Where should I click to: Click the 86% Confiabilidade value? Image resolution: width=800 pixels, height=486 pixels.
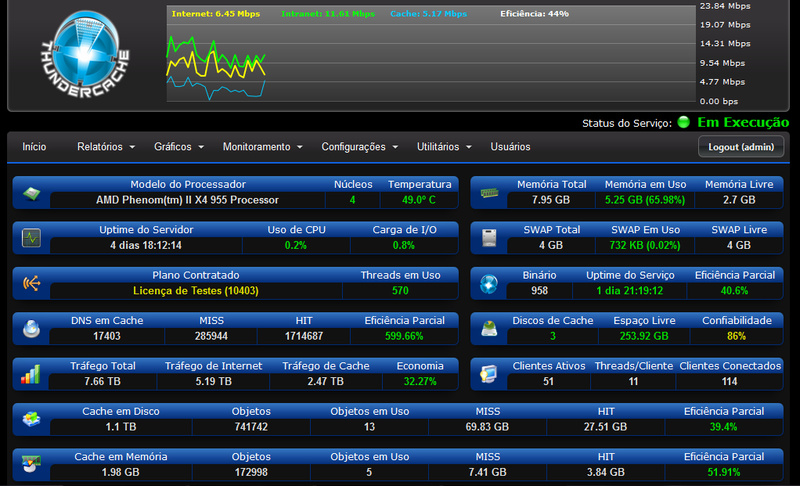736,336
